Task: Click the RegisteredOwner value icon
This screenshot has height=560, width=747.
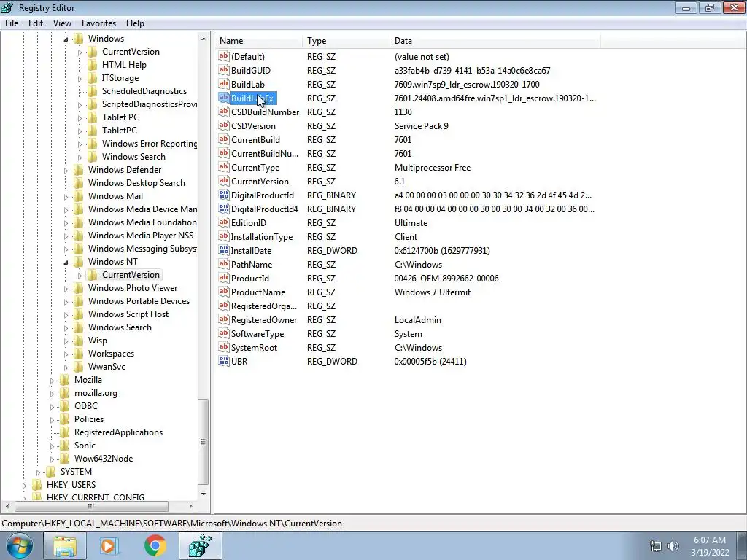Action: point(223,319)
